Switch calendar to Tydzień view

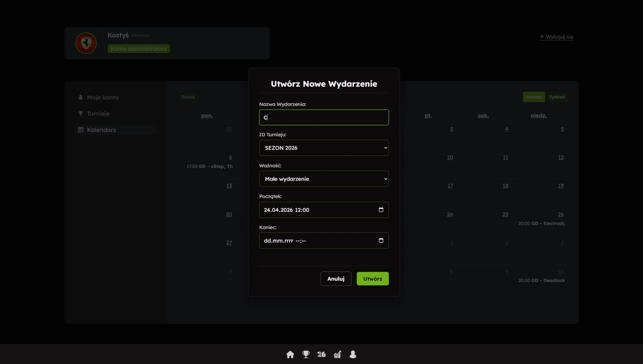(x=556, y=97)
